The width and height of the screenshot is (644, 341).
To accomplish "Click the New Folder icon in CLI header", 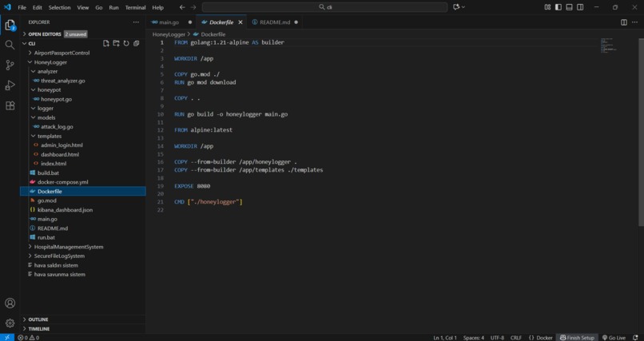I will (116, 43).
